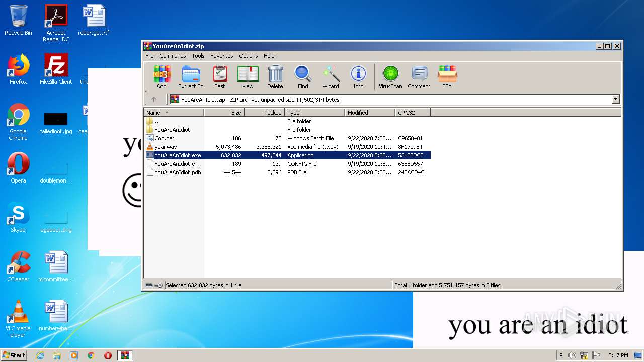The width and height of the screenshot is (644, 362).
Task: Sort by Packed column header
Action: click(x=265, y=113)
